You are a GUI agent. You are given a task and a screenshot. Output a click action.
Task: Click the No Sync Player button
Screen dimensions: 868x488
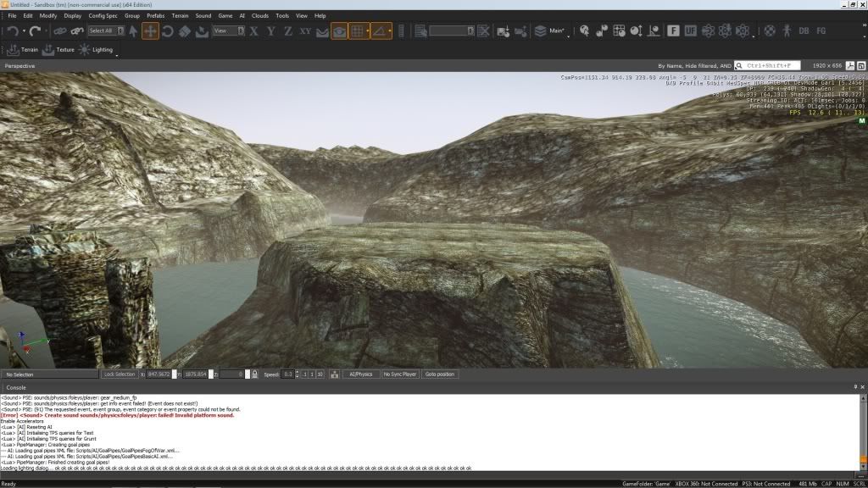(x=400, y=374)
